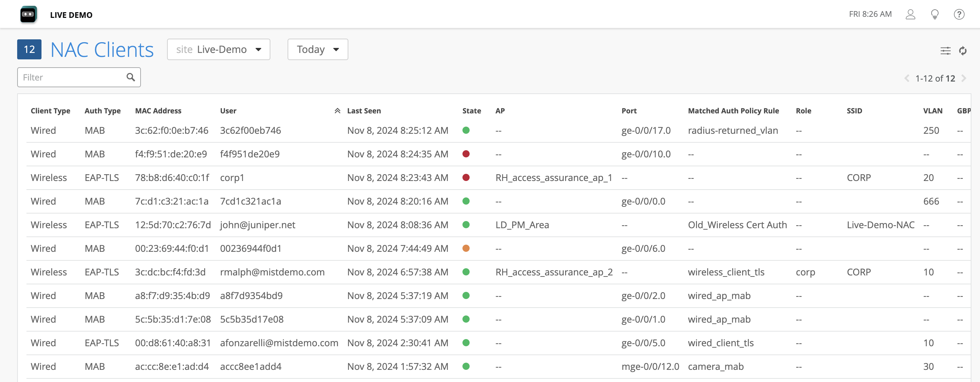This screenshot has height=382, width=980.
Task: Open table column settings icon
Action: coord(945,50)
